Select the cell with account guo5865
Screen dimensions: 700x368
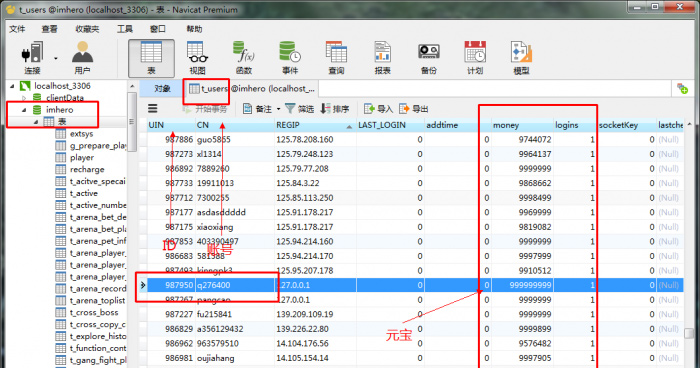pos(235,139)
